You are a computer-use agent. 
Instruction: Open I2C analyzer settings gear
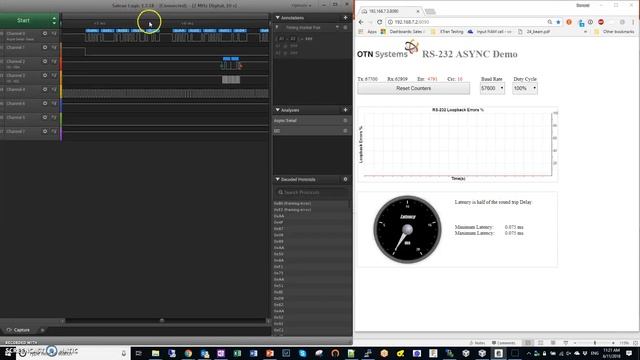[345, 131]
